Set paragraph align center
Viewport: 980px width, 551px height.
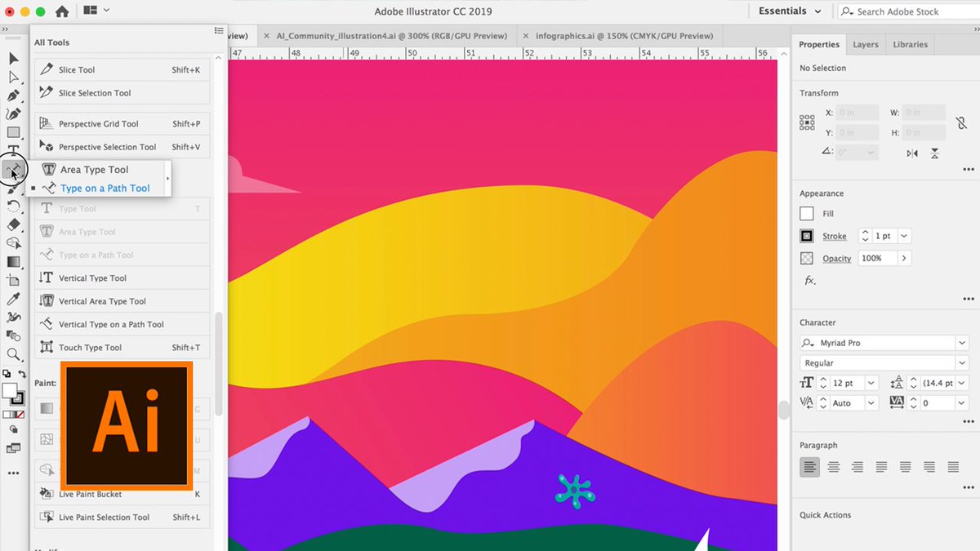pyautogui.click(x=834, y=467)
